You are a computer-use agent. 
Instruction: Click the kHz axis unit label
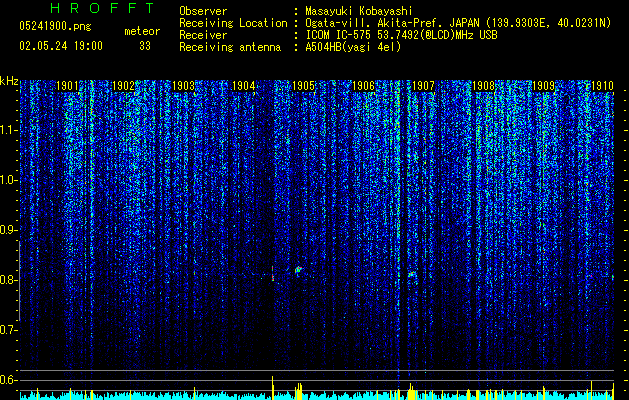click(9, 81)
